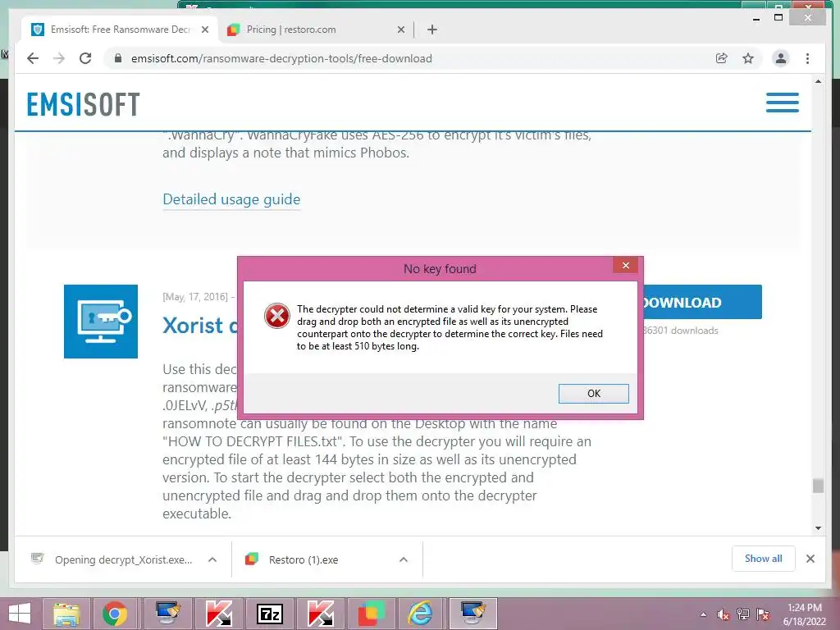Close the Emsisoft tab
This screenshot has height=630, width=840.
click(204, 30)
